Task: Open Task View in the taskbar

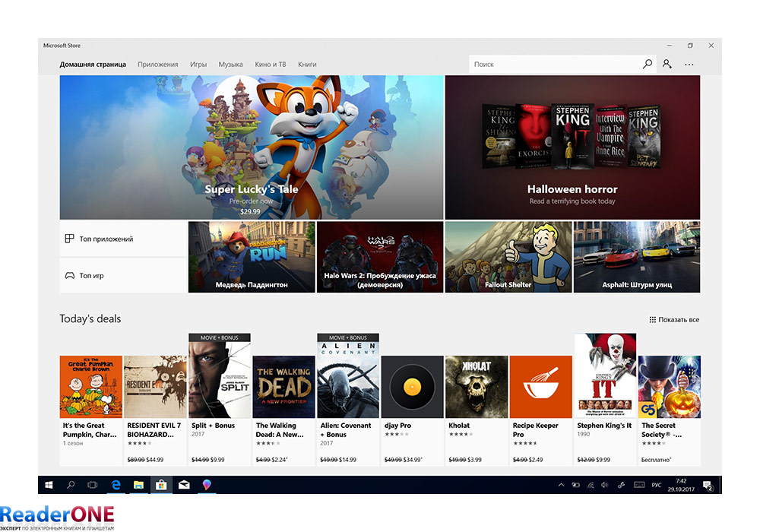Action: 93,485
